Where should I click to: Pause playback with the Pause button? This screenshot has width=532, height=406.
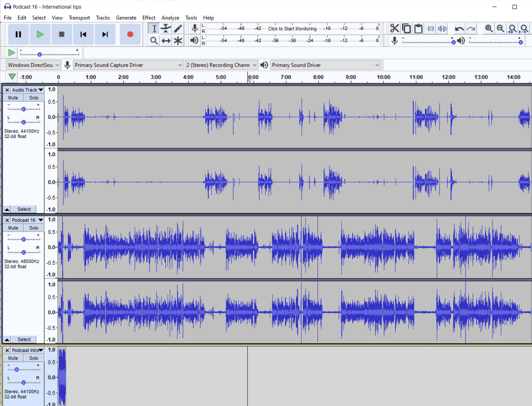18,34
